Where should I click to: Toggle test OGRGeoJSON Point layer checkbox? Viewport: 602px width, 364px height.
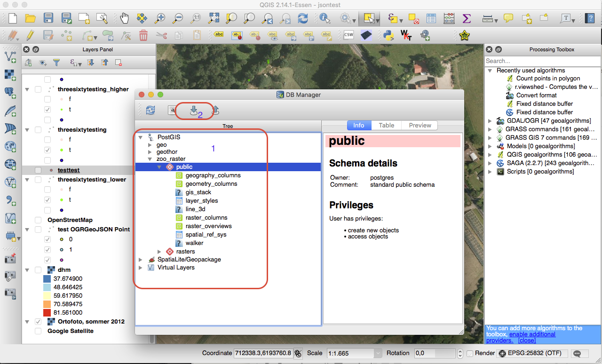(x=38, y=229)
